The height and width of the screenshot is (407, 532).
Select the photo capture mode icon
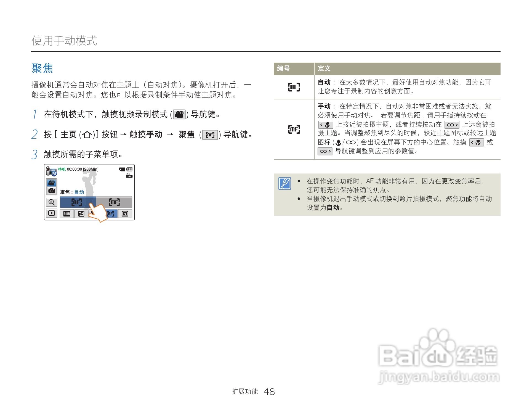(x=52, y=191)
